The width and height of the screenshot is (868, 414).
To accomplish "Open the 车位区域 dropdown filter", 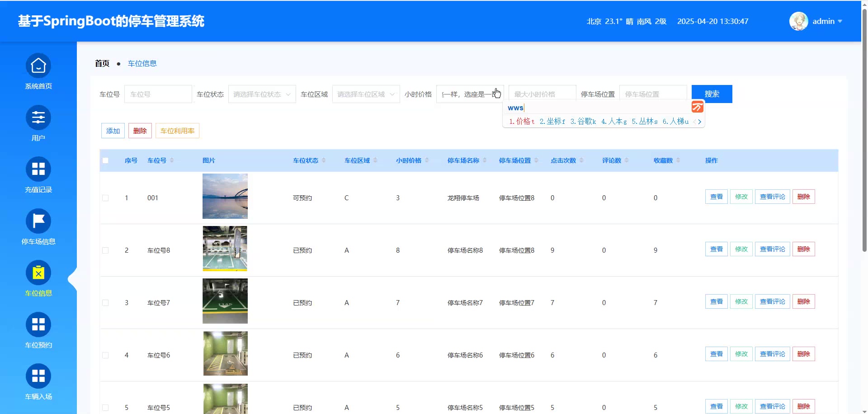I will 366,94.
